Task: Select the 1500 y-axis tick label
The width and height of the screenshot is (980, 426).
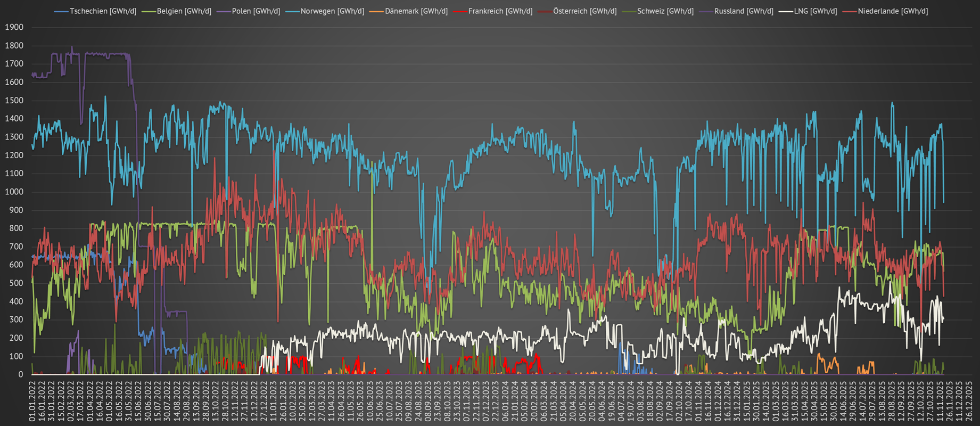Action: [x=14, y=101]
